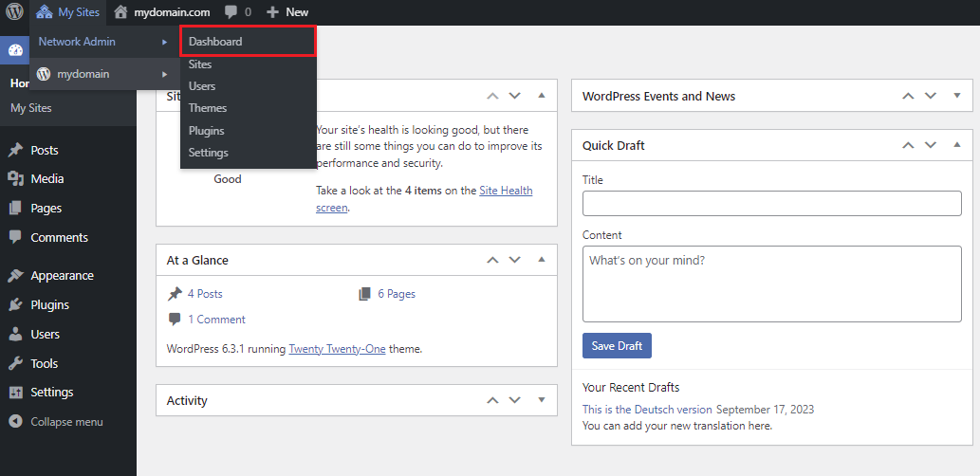Click the Posts pushpin icon in sidebar
Image resolution: width=980 pixels, height=476 pixels.
pos(15,150)
